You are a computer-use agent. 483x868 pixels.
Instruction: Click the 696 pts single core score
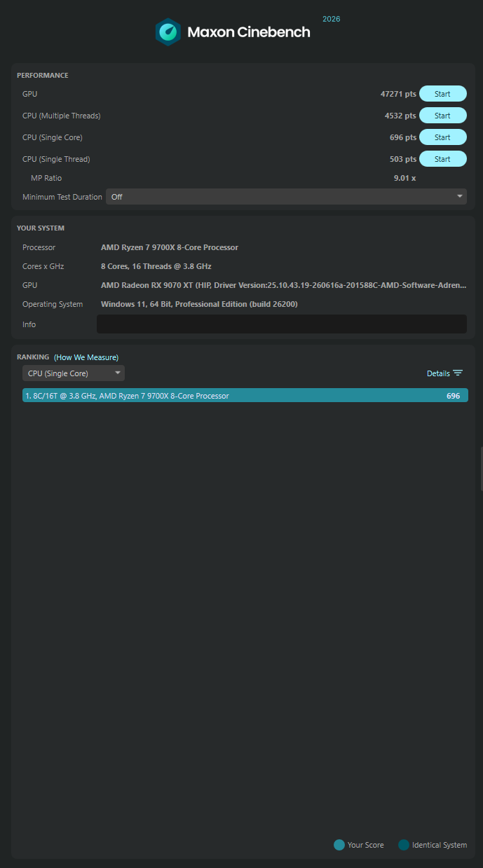click(403, 137)
